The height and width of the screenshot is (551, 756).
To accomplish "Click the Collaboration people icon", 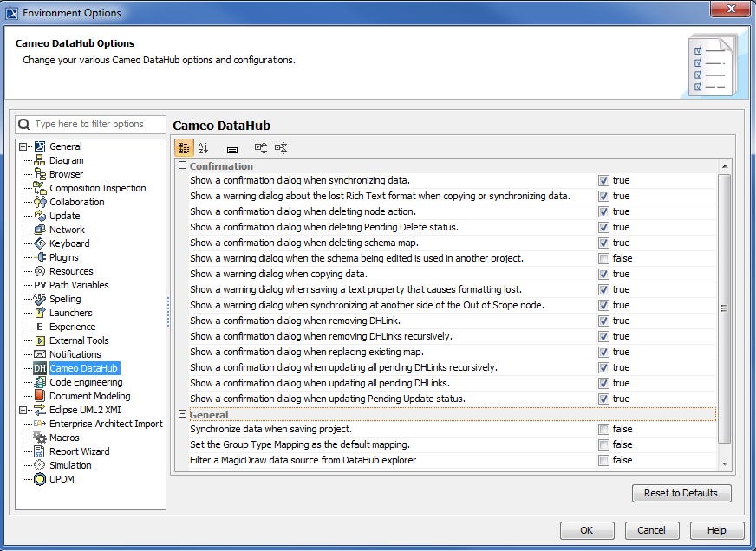I will [40, 202].
